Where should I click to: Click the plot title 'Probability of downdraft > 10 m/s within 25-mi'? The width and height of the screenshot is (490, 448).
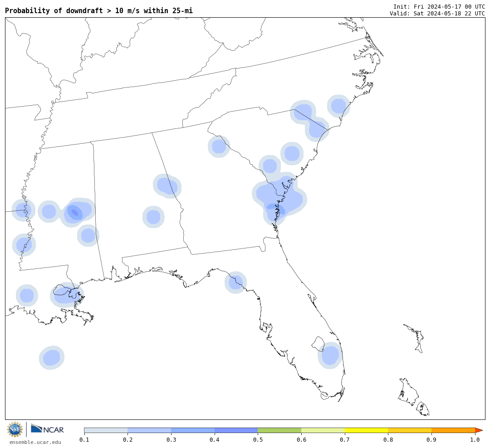point(99,10)
